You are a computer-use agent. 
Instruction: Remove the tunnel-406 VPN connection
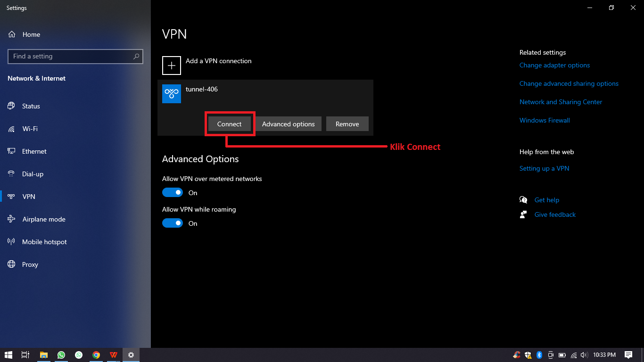(x=347, y=124)
